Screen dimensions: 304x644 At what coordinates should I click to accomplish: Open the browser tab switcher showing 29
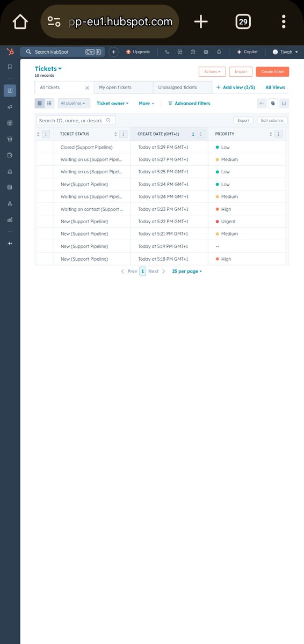click(243, 21)
